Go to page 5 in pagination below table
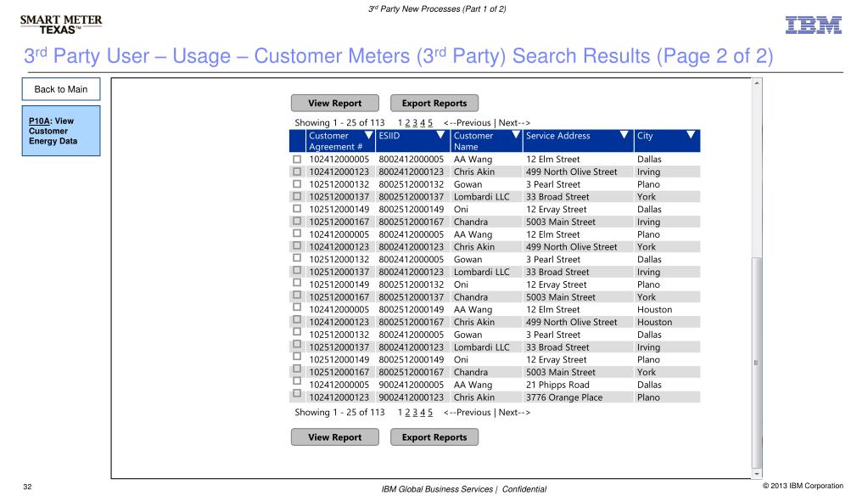The width and height of the screenshot is (868, 501). pyautogui.click(x=430, y=413)
